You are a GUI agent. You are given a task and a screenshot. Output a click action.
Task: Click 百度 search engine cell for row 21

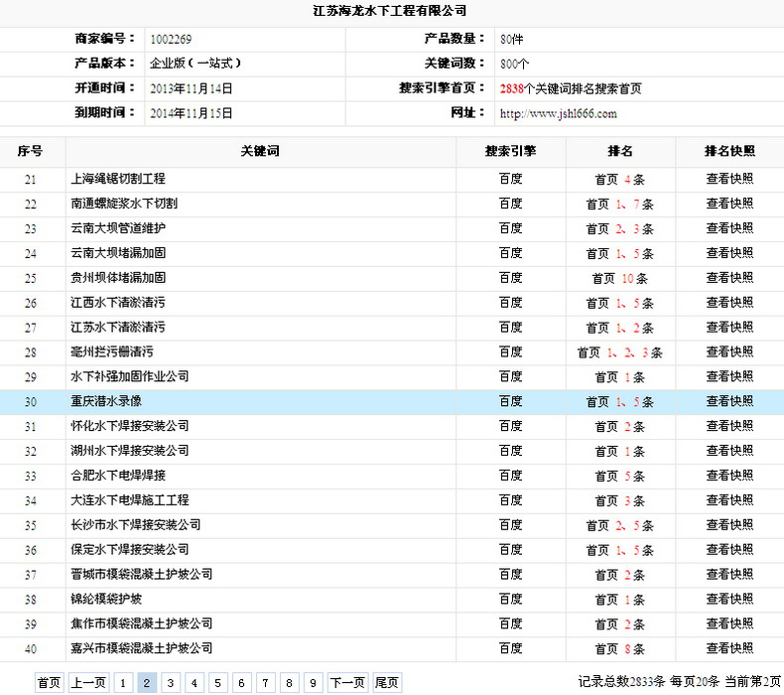point(510,179)
